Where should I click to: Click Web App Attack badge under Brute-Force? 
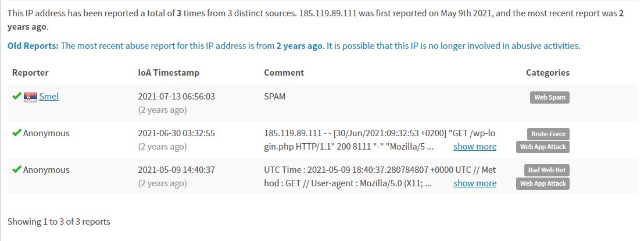(543, 147)
